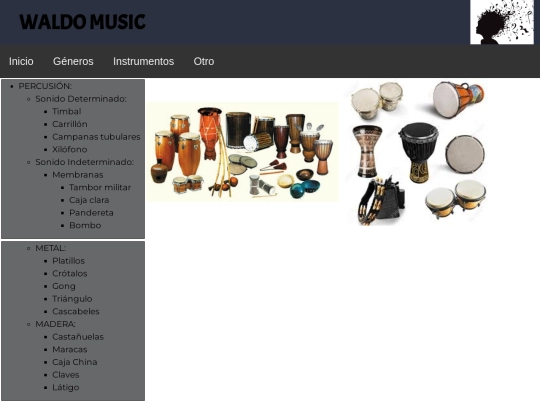Image resolution: width=540 pixels, height=405 pixels.
Task: Click the Tambor militar entry
Action: tap(100, 187)
